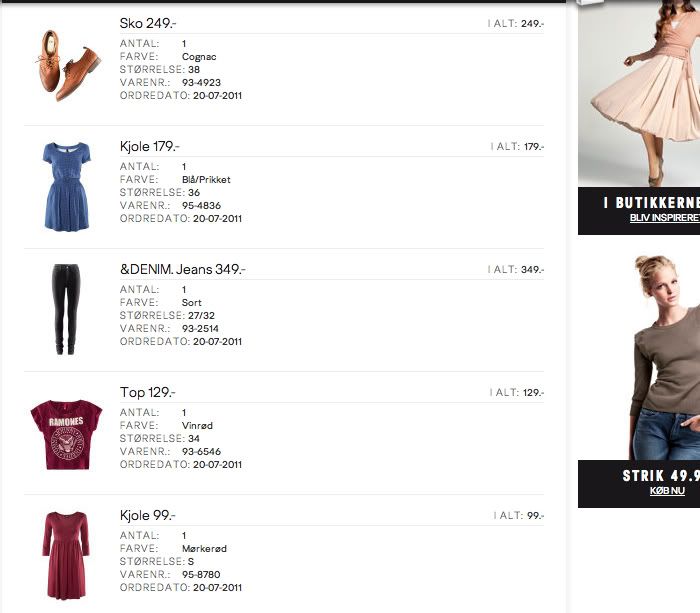Viewport: 700px width, 613px height.
Task: Follow the KØB NU link
Action: pos(667,491)
